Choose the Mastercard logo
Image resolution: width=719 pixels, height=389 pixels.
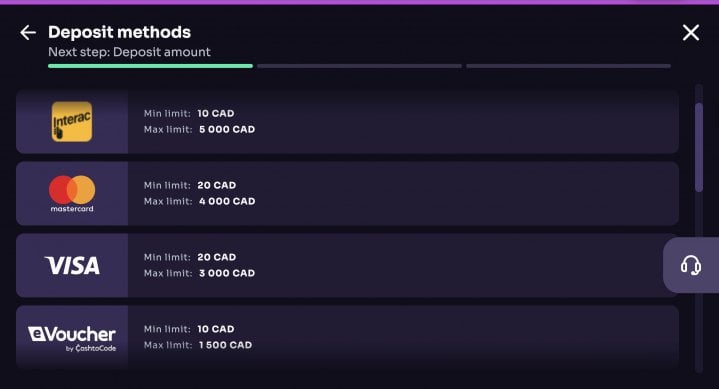72,194
